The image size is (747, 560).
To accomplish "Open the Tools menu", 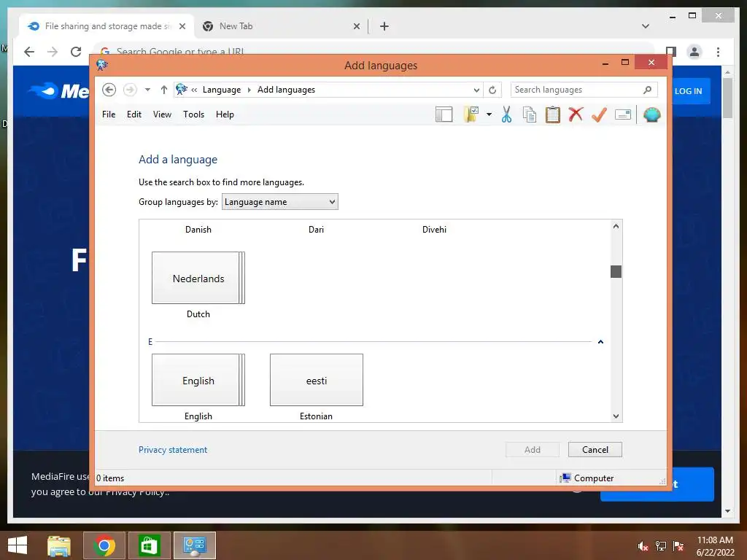I will (x=193, y=114).
